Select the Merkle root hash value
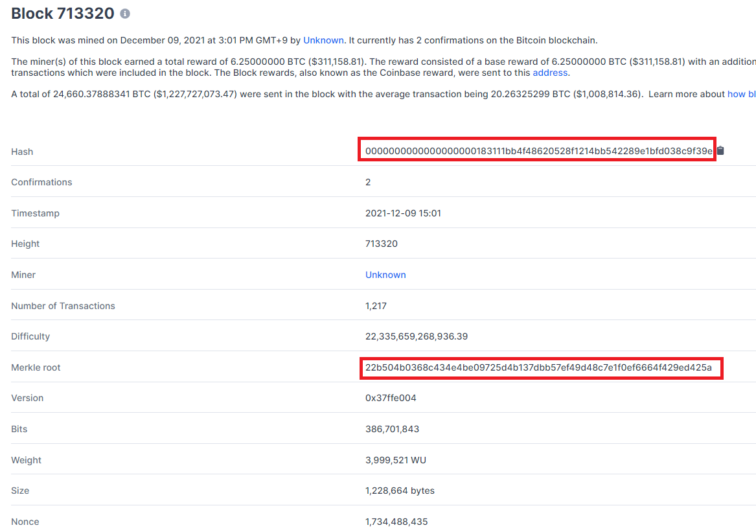The width and height of the screenshot is (756, 532). [538, 367]
